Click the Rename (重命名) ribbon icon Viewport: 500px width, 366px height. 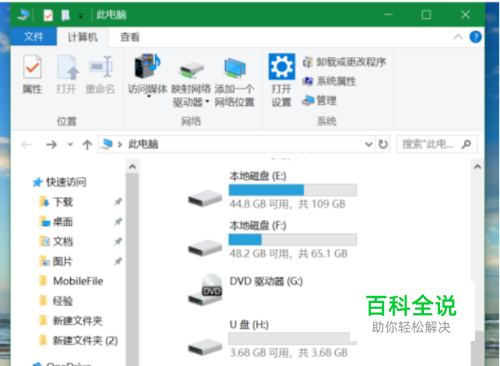[x=101, y=68]
